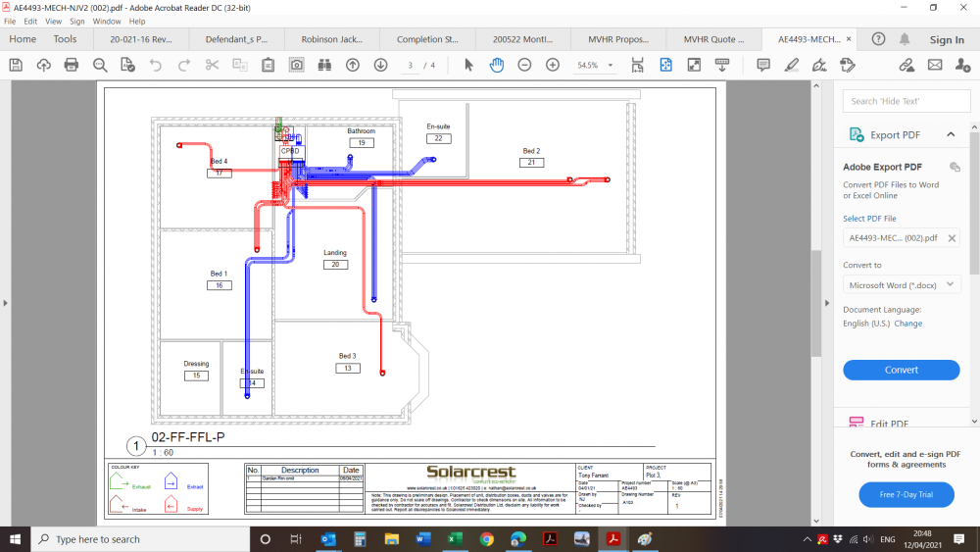The height and width of the screenshot is (552, 980).
Task: Click the taskbar search box
Action: [140, 539]
